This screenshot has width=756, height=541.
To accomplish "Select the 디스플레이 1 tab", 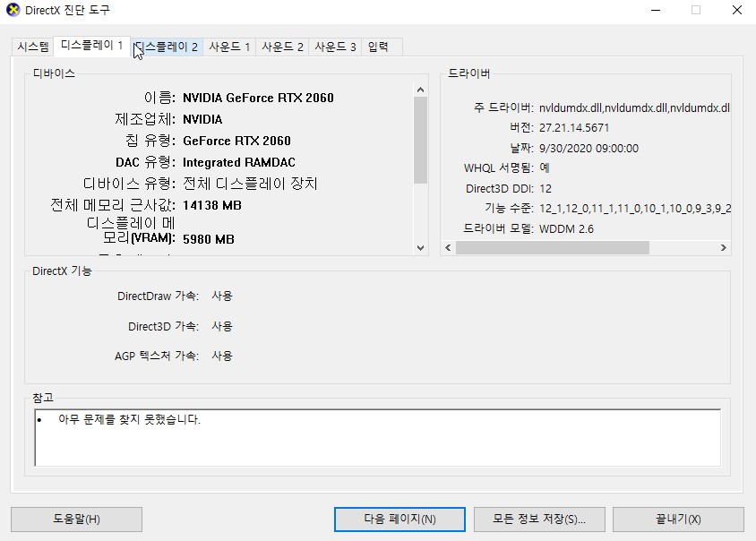I will point(91,46).
